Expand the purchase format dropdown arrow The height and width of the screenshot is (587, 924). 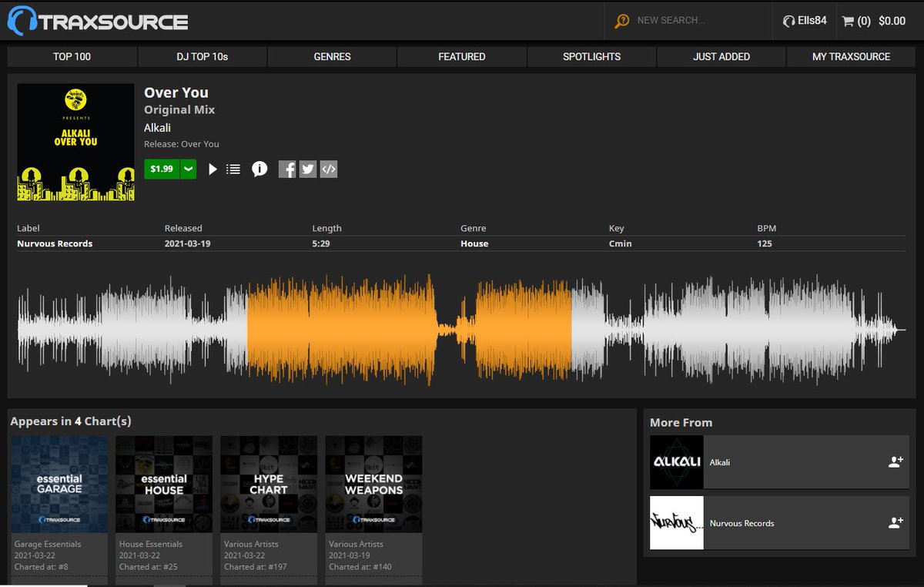pos(189,169)
